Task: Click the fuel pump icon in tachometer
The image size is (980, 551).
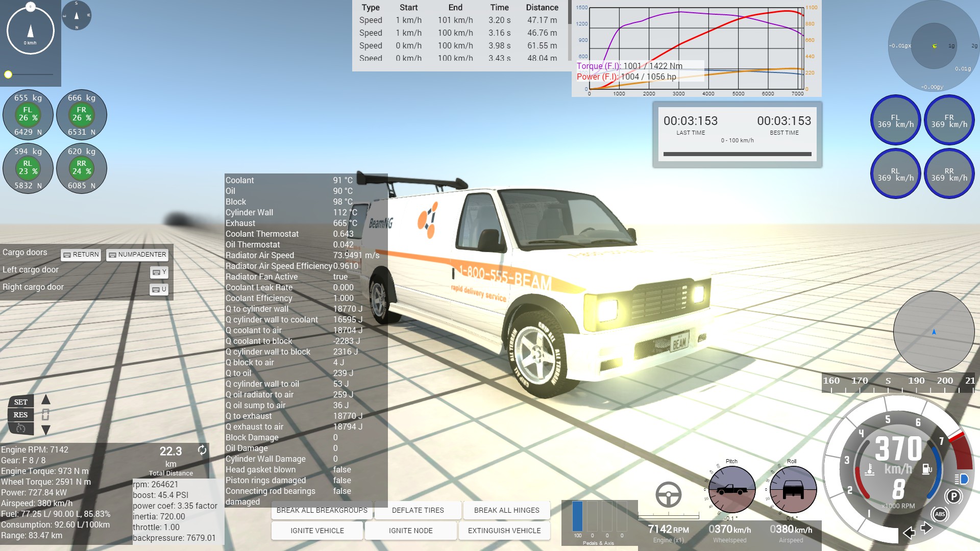Action: 927,468
